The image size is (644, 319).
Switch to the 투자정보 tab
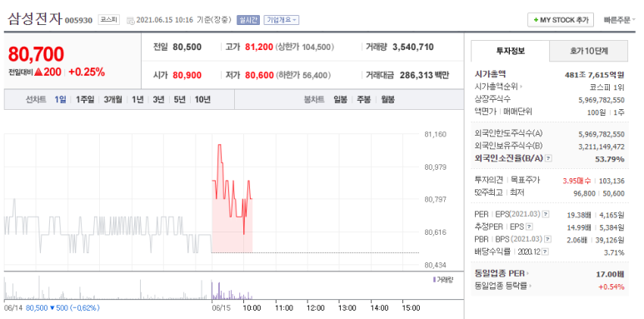pos(510,51)
